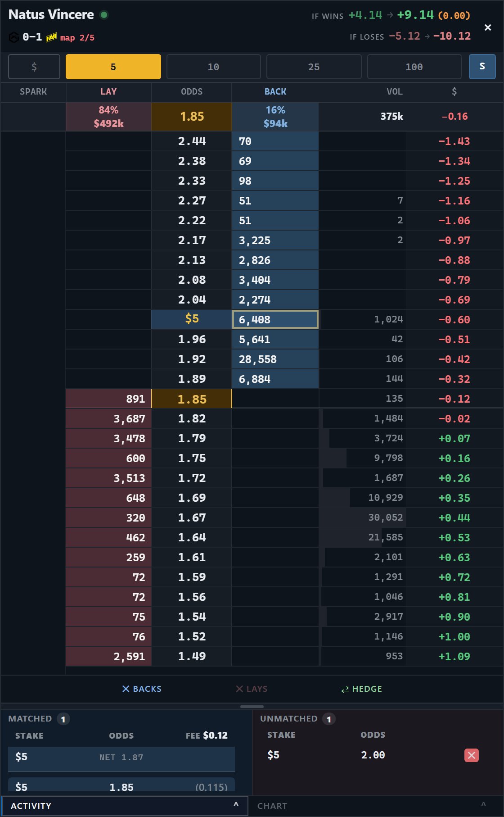Toggle the S button
This screenshot has height=817, width=504.
(482, 67)
